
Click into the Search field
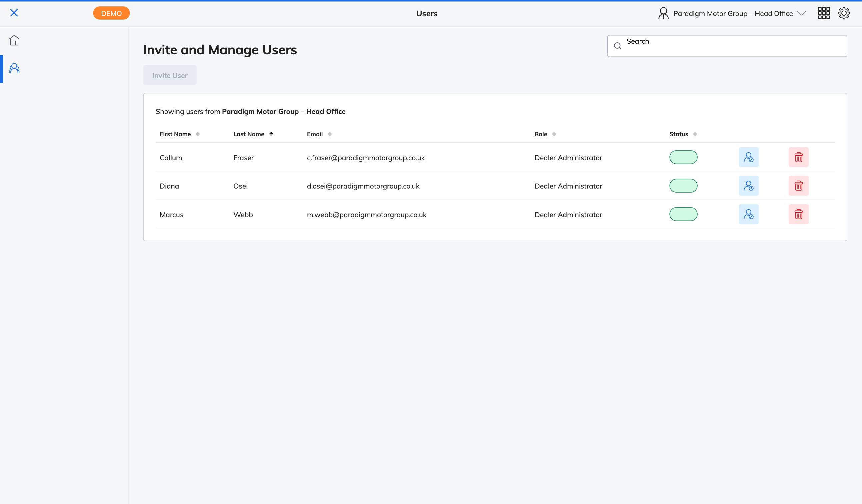coord(727,46)
